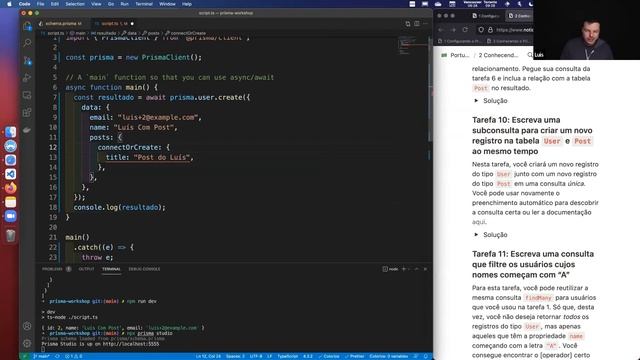
Task: Open Remote Explorer icon in activity bar
Action: click(x=27, y=95)
